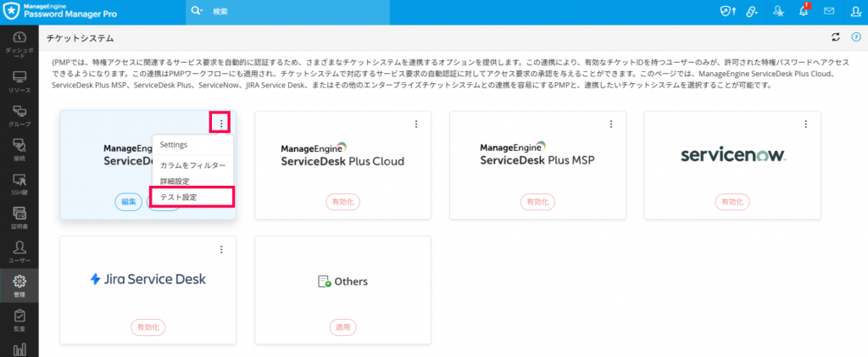Select カラムをフィルター menu entry
This screenshot has height=357, width=868.
coord(192,165)
